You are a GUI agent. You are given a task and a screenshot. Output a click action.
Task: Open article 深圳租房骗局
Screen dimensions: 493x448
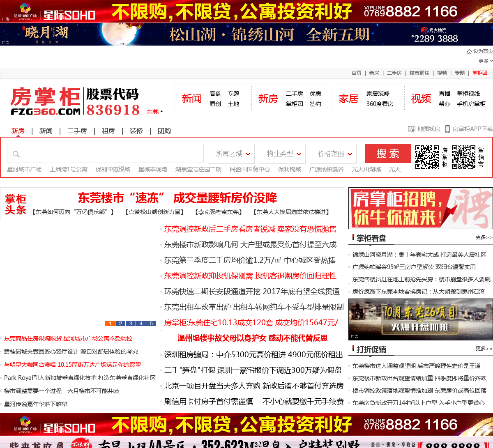[x=253, y=355]
